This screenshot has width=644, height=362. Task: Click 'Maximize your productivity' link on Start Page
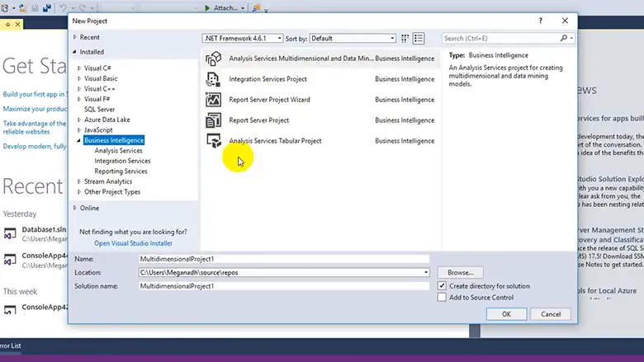36,109
